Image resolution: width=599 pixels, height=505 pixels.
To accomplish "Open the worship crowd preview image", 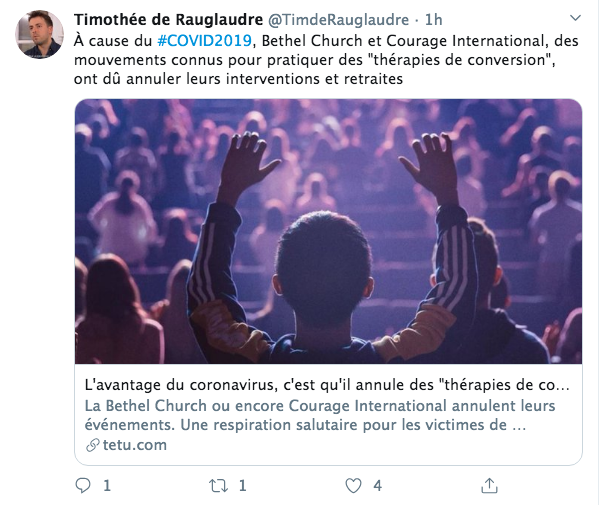I will point(329,231).
